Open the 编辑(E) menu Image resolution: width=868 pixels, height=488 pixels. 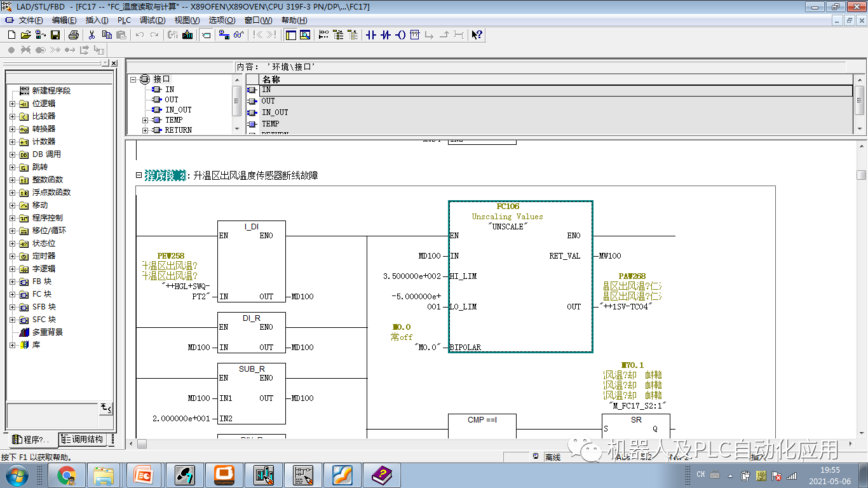click(x=64, y=20)
